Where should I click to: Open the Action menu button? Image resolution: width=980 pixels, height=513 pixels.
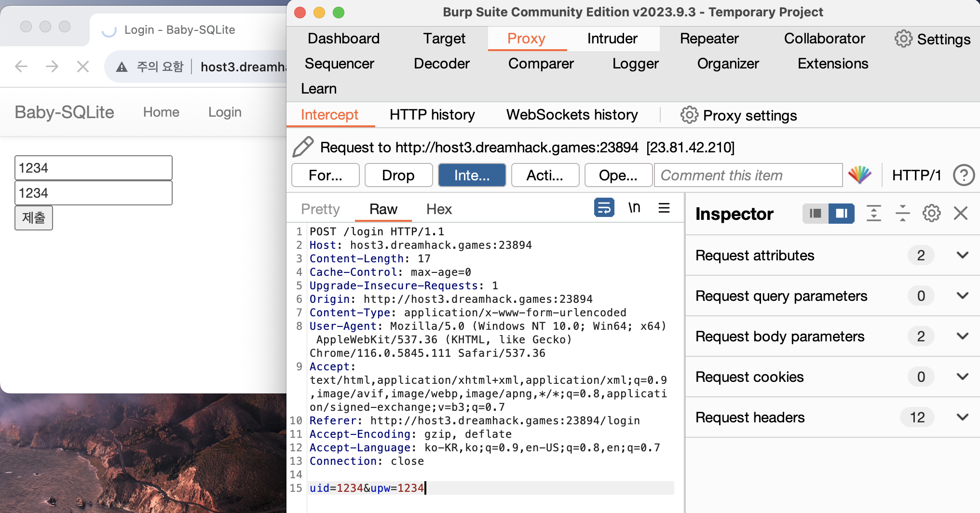click(545, 175)
